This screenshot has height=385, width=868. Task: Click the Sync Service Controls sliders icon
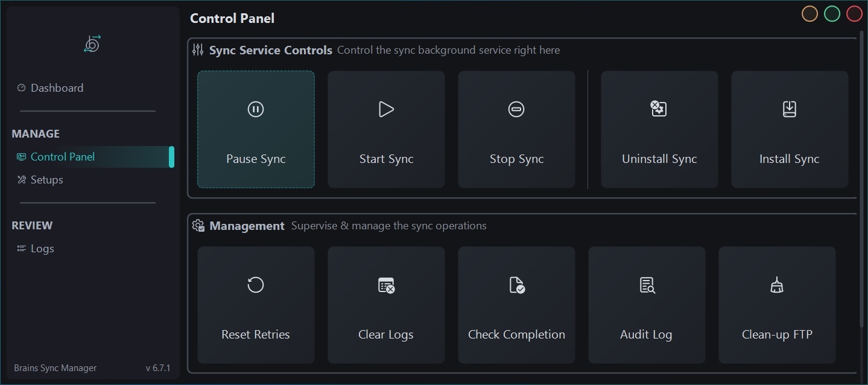coord(198,50)
